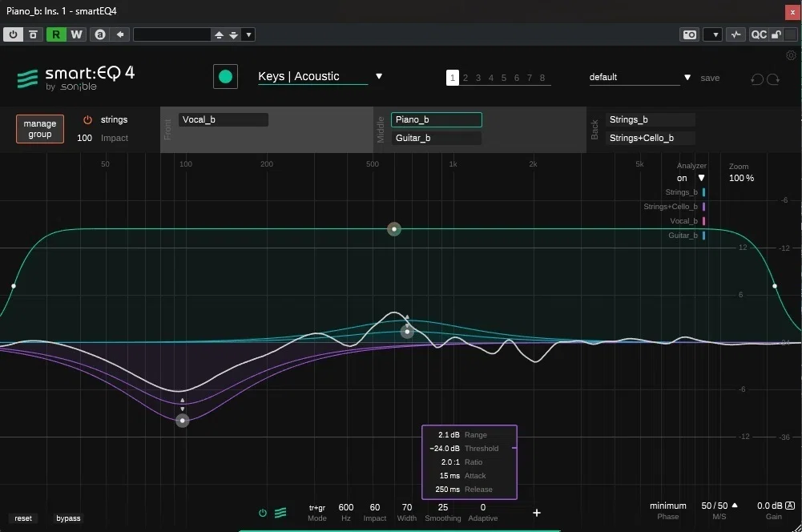This screenshot has width=802, height=532.
Task: Select state slot 4
Action: tap(491, 78)
